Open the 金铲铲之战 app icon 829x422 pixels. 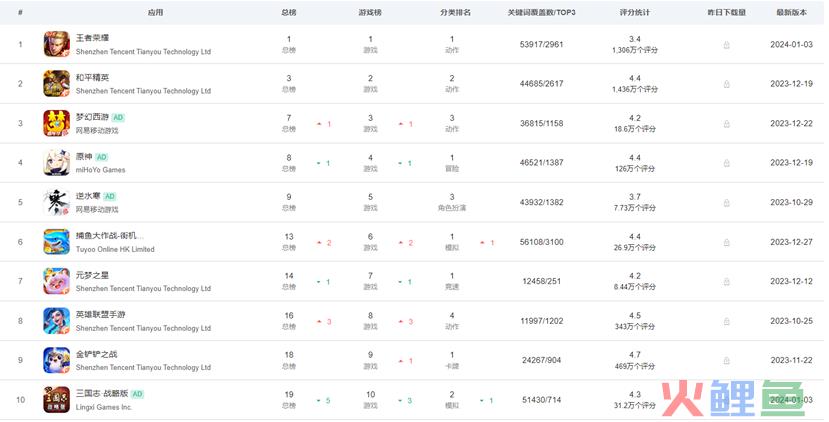coord(57,360)
